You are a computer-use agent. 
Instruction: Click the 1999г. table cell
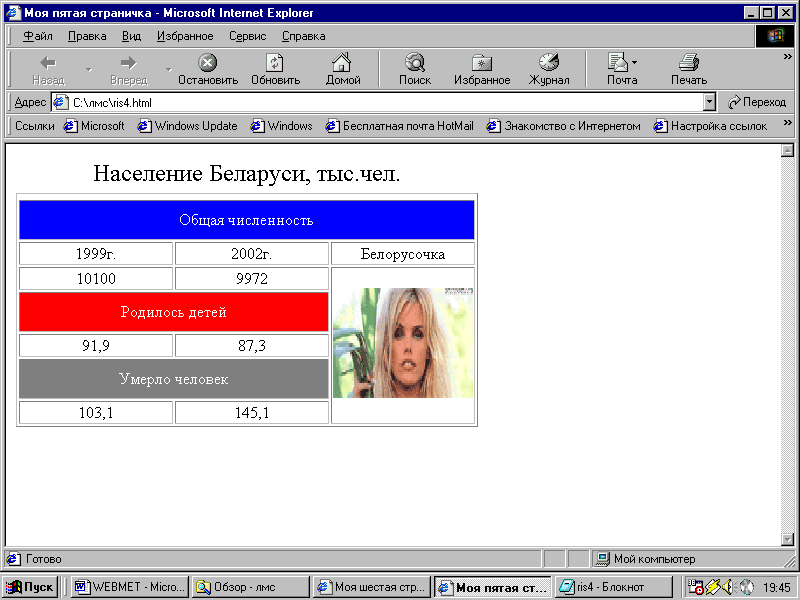[x=96, y=254]
